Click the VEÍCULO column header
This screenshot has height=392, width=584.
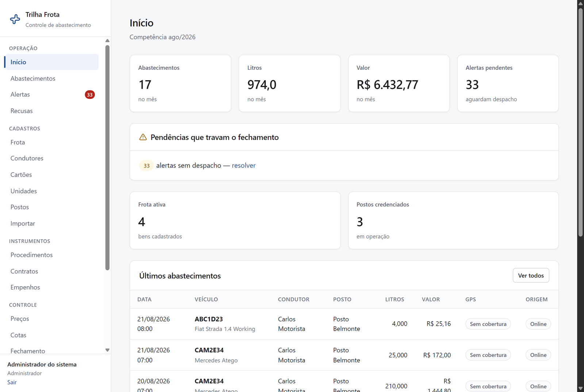206,299
